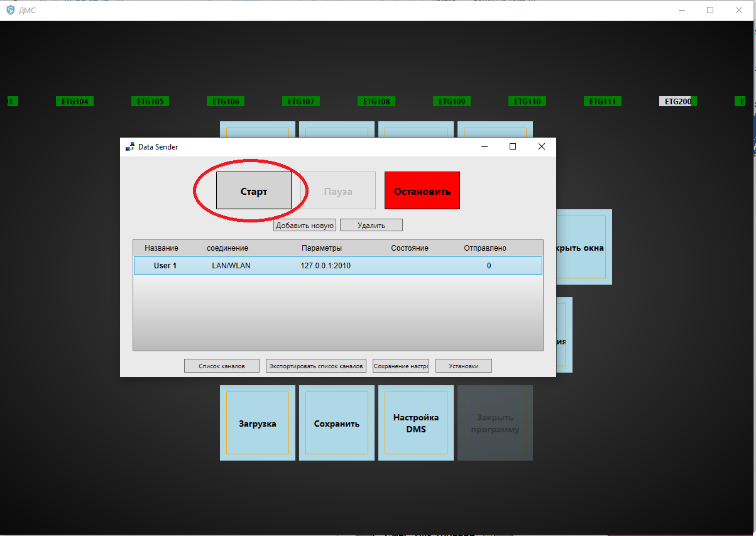Select the ETG200 channel label
Screen dimensions: 756x536
tap(677, 101)
